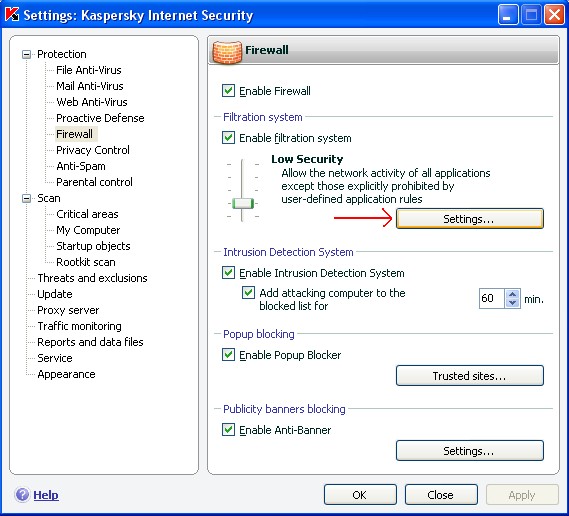Select Service in the tree
Screen dimensions: 569x516
click(55, 358)
